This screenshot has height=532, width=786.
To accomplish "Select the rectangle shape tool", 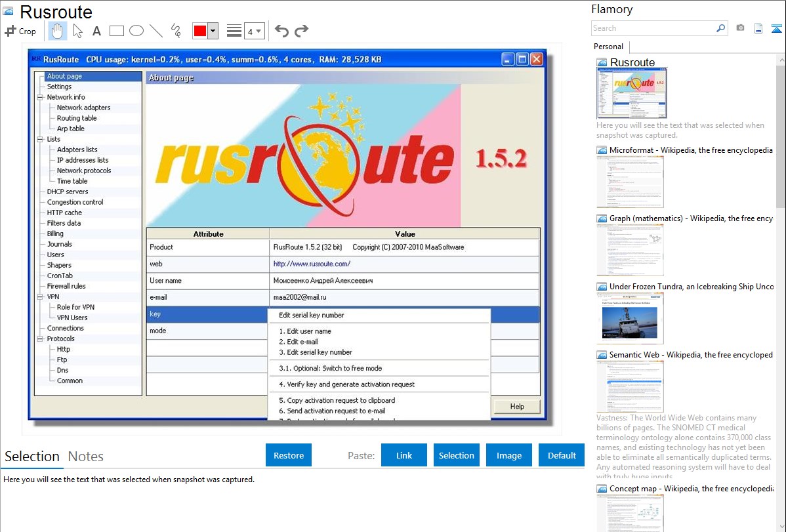I will [116, 31].
